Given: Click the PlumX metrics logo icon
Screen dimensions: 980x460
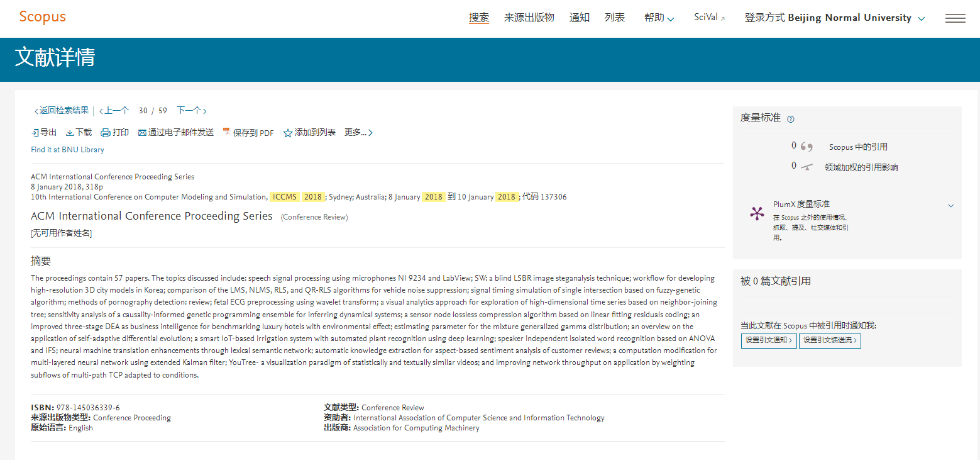Looking at the screenshot, I should pos(757,213).
